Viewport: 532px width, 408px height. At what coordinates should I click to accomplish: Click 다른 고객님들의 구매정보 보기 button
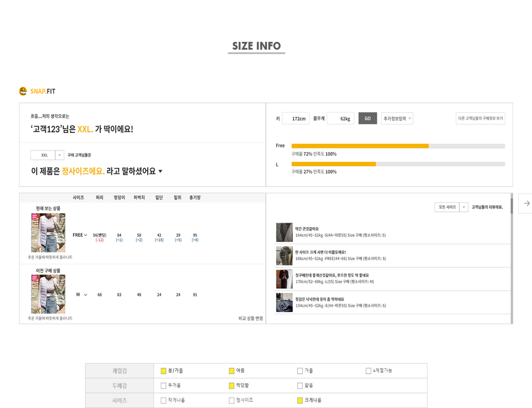[480, 118]
